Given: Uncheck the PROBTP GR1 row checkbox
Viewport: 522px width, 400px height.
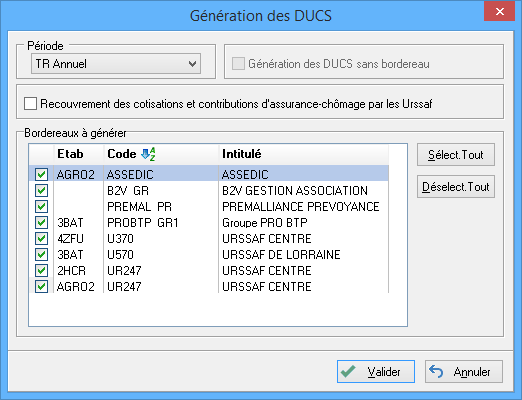Looking at the screenshot, I should pyautogui.click(x=41, y=222).
